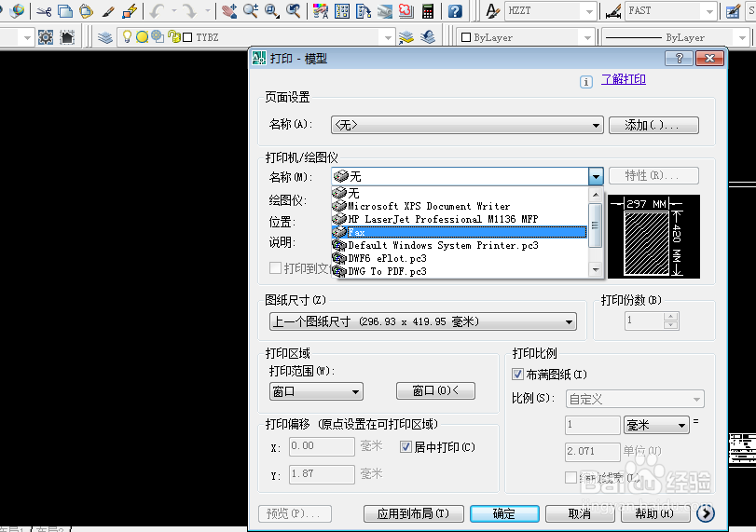Viewport: 756px width, 532px height.
Task: Click the 添加 page setup button
Action: [653, 125]
